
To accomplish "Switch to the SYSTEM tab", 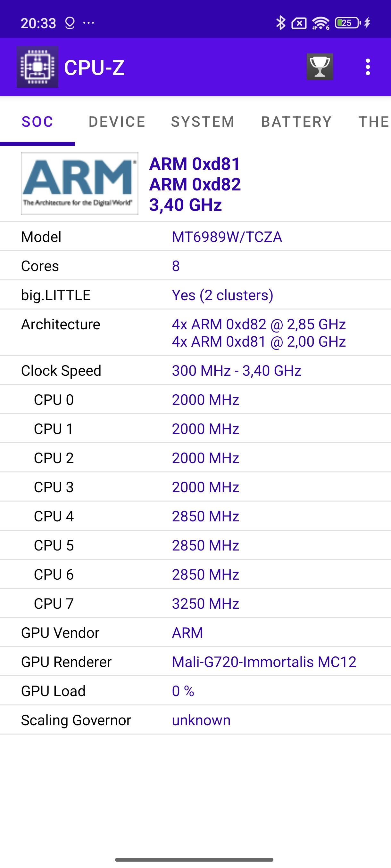I will (x=203, y=122).
